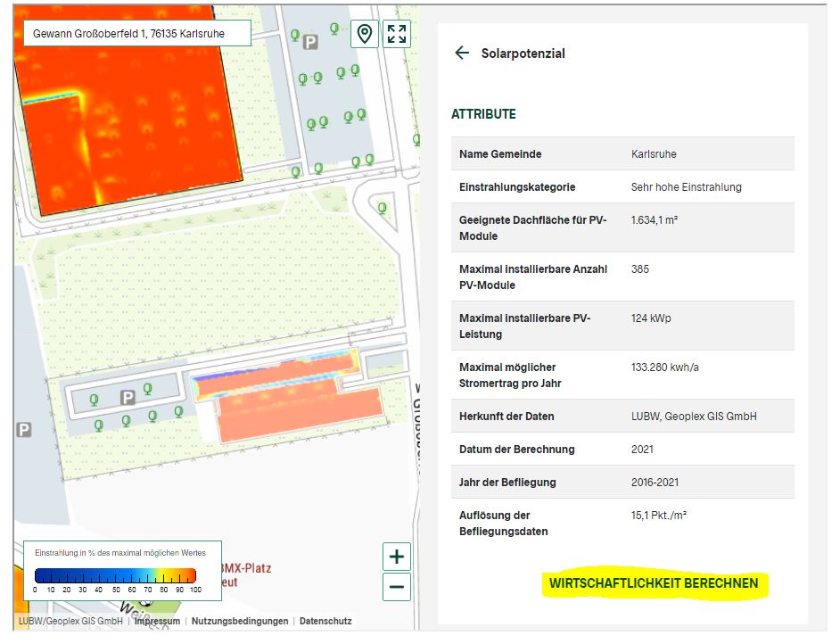The width and height of the screenshot is (840, 644).
Task: Zoom in with the plus button
Action: click(x=397, y=557)
